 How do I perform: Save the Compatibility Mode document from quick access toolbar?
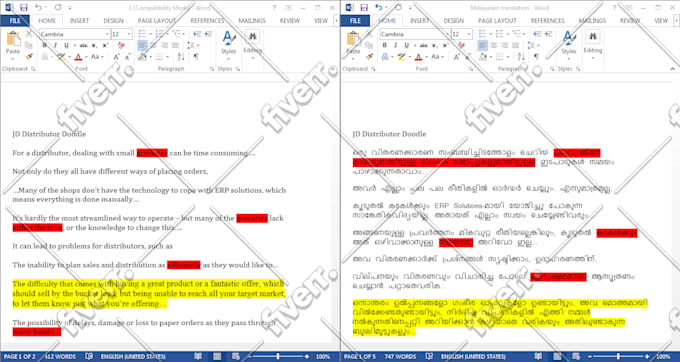(23, 7)
